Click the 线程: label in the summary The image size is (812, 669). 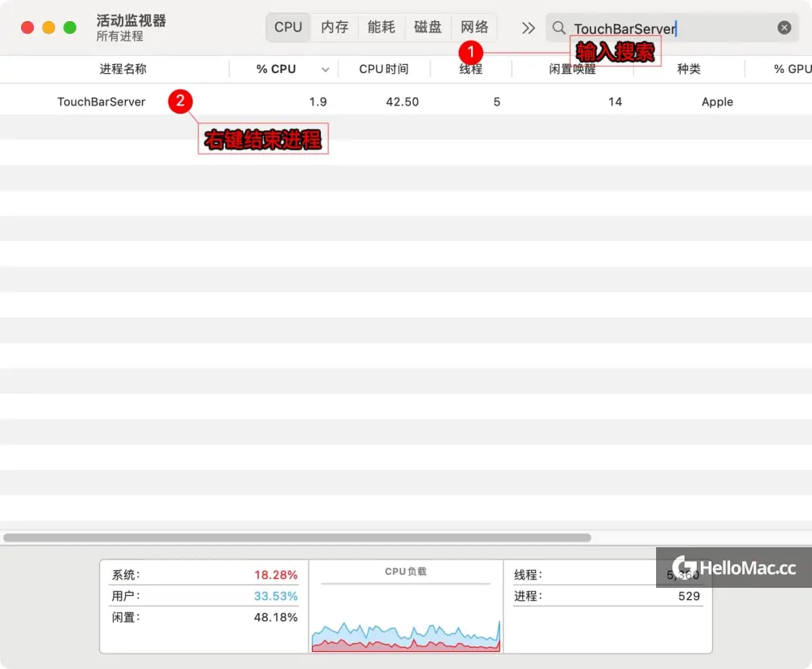coord(528,575)
